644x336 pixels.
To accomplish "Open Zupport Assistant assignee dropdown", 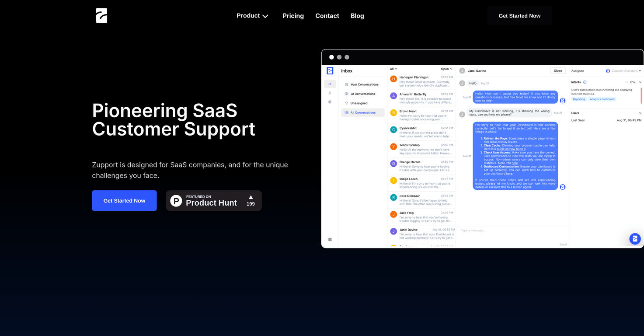I will (x=623, y=71).
